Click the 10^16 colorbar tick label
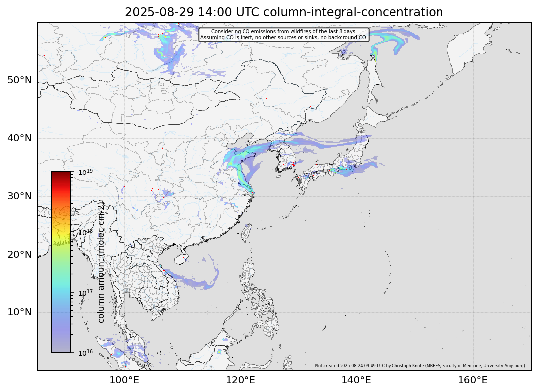Screen dimensions: 538x392 [86, 352]
